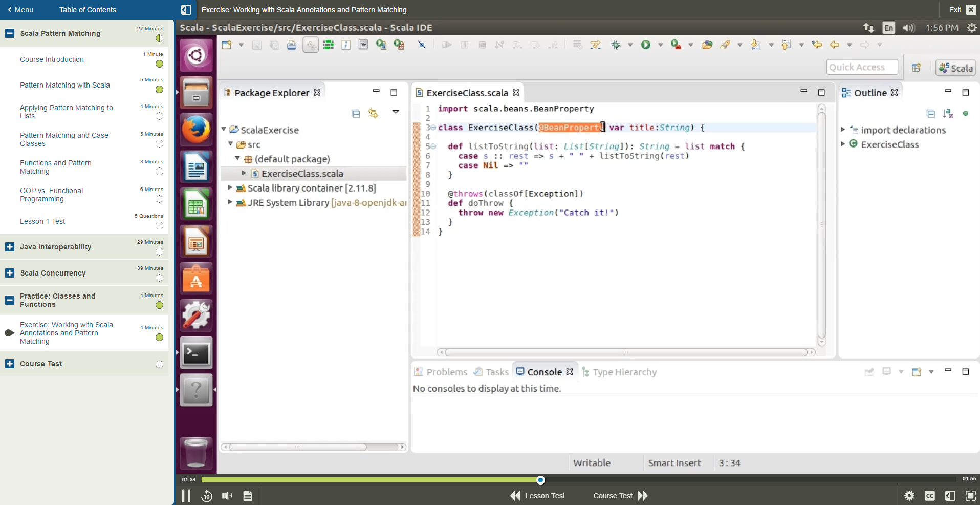Open Firefox from the Ubuntu dock
980x505 pixels.
pos(196,129)
